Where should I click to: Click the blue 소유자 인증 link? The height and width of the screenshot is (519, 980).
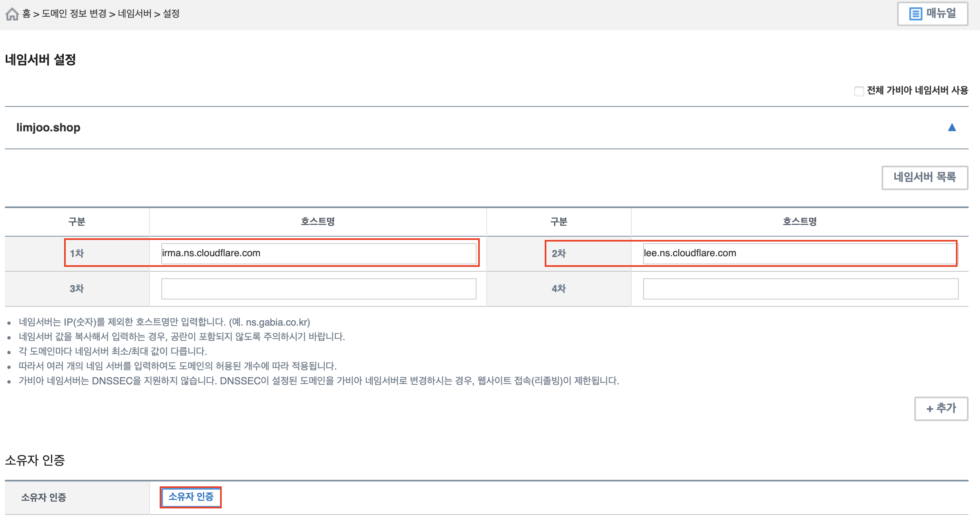(x=191, y=497)
